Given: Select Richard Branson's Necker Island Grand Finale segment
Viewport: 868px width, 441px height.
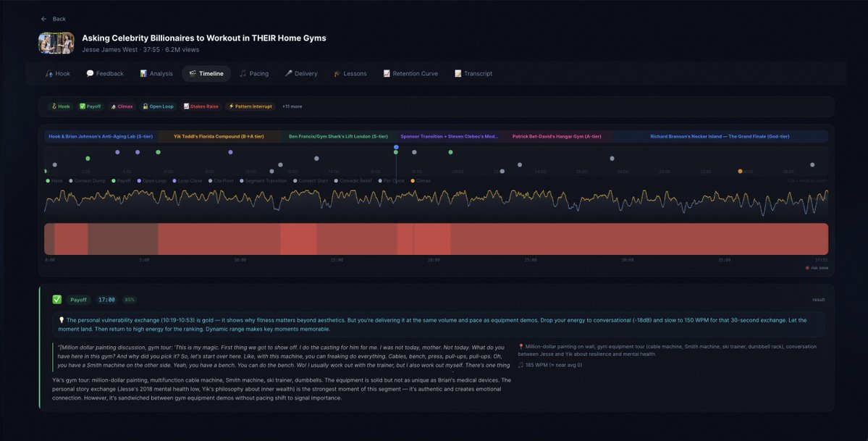Looking at the screenshot, I should 720,136.
